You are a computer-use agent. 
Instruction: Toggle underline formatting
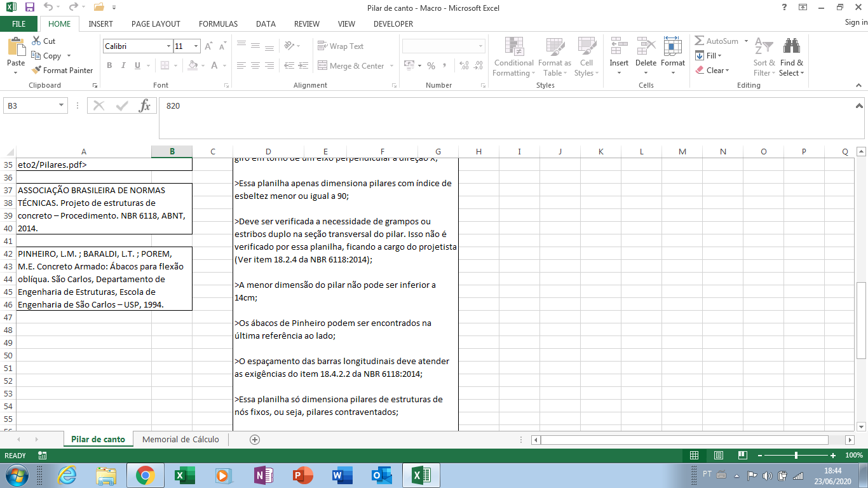137,65
